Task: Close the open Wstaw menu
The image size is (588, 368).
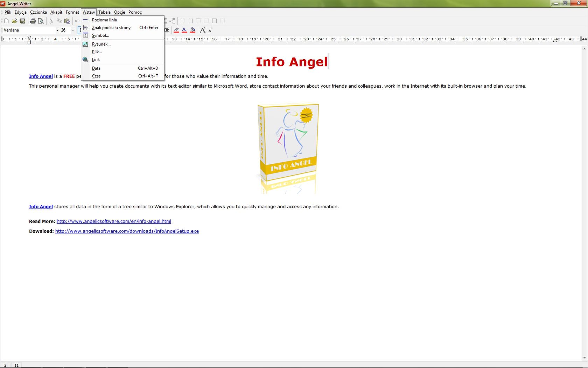Action: [89, 12]
